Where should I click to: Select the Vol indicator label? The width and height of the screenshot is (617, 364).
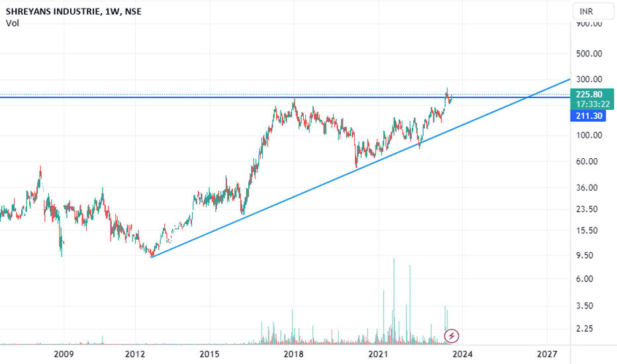tap(12, 23)
